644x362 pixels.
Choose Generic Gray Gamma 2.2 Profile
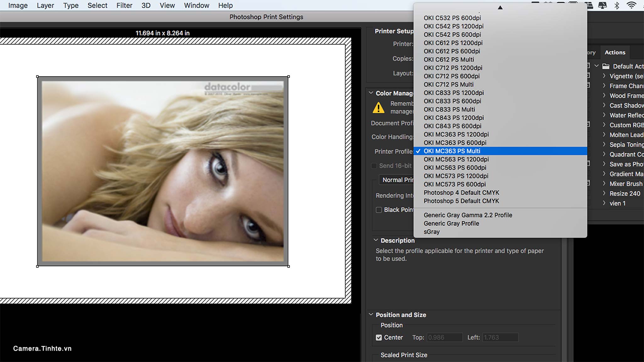click(500, 215)
